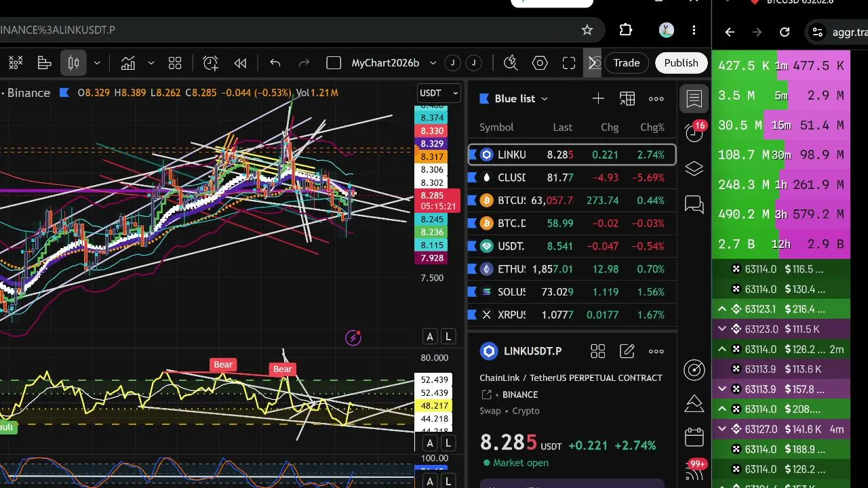868x488 pixels.
Task: Open the stacked-layers object tree icon
Action: [694, 168]
